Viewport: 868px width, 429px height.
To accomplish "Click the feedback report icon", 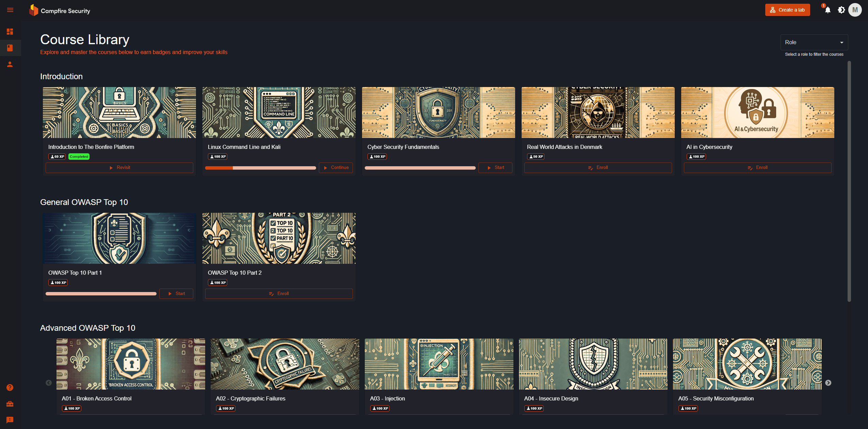I will pyautogui.click(x=10, y=420).
